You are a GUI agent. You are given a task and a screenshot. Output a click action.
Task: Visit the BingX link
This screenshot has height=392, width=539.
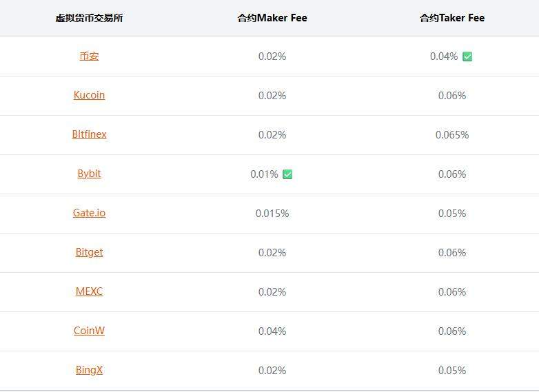coord(89,371)
